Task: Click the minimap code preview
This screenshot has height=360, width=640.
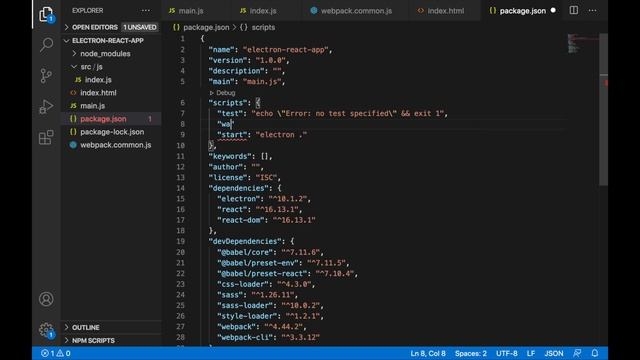Action: (x=582, y=43)
